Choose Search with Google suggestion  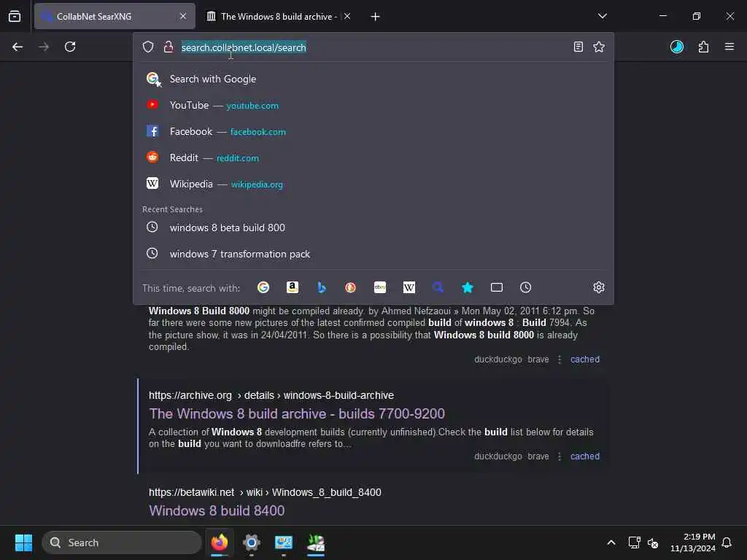(373, 79)
